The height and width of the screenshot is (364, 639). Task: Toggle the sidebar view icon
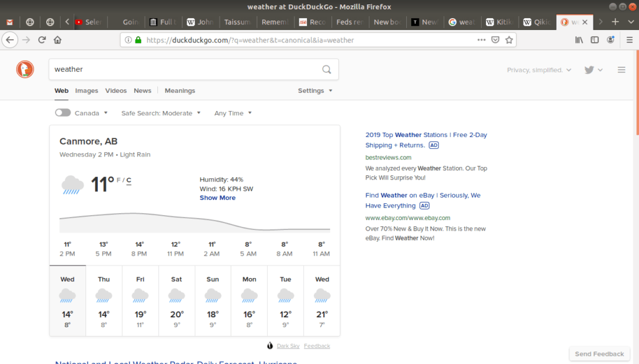pyautogui.click(x=595, y=40)
